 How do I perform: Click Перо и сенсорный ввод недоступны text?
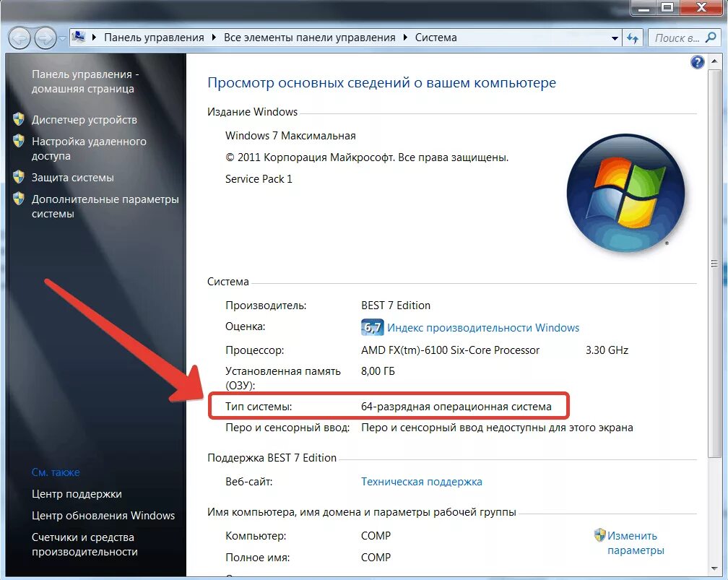497,427
